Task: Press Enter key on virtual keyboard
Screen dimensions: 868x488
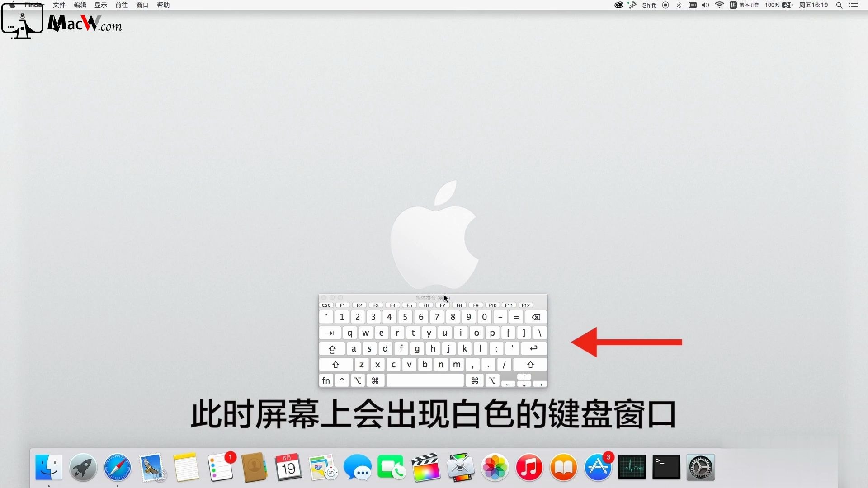Action: [x=533, y=348]
